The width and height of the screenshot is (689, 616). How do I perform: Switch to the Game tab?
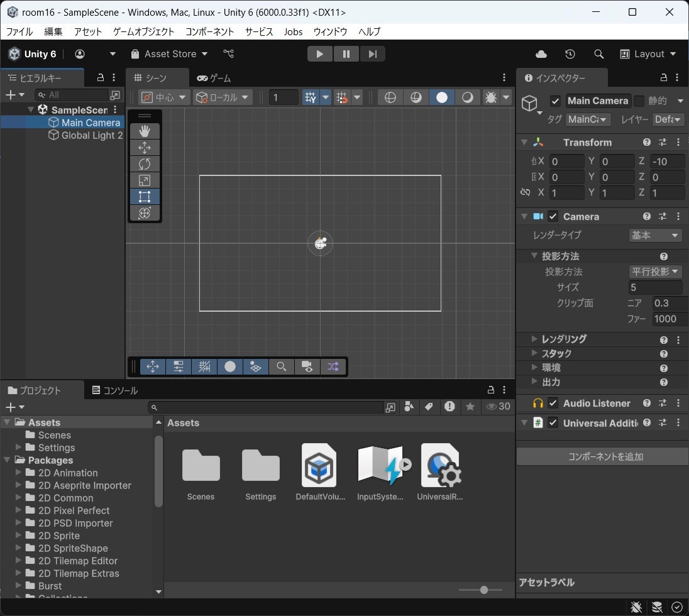tap(214, 78)
